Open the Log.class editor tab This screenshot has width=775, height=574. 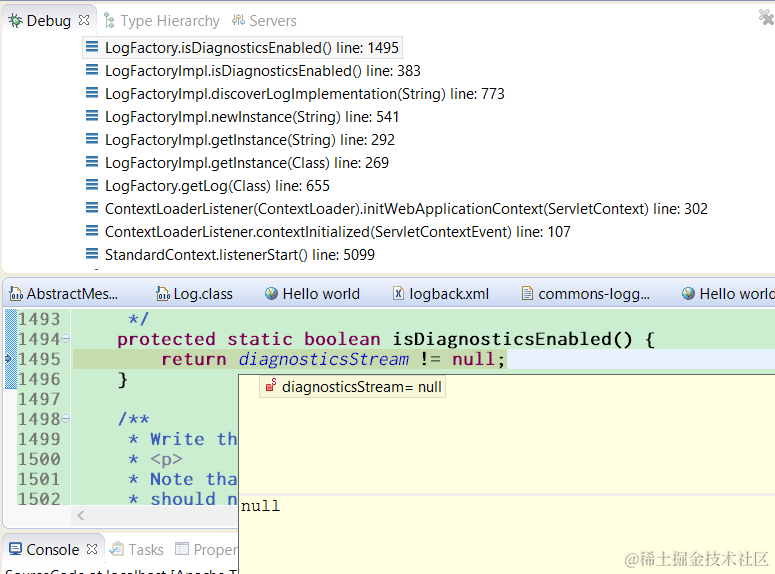coord(195,294)
